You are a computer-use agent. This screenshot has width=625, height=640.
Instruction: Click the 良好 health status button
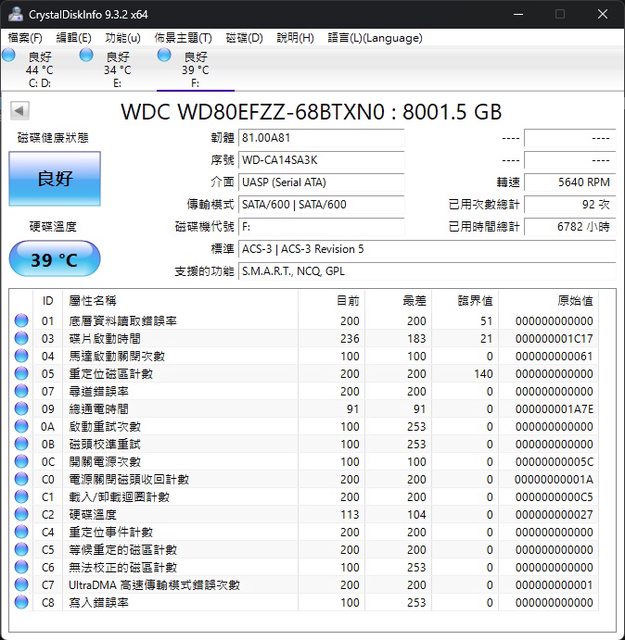coord(55,179)
